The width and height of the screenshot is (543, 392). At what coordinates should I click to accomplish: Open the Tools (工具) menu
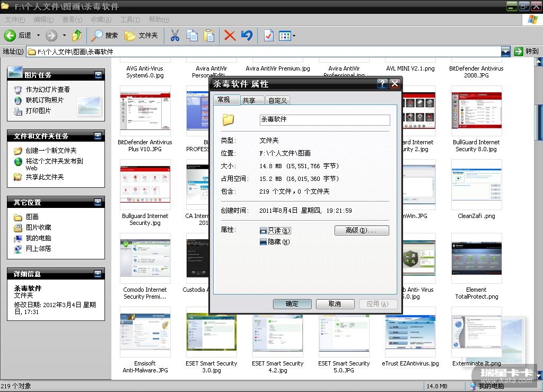click(x=130, y=20)
